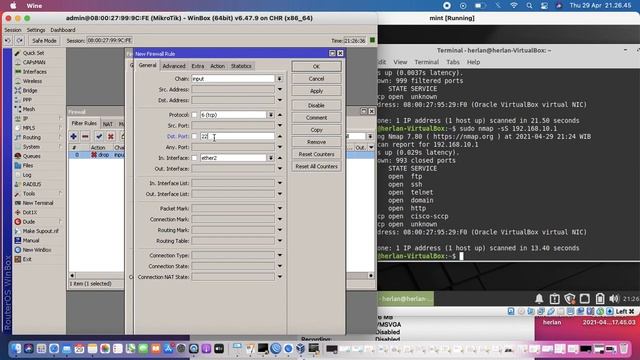Click WinBox undo arrow icon
Image resolution: width=640 pixels, height=360 pixels.
point(8,41)
